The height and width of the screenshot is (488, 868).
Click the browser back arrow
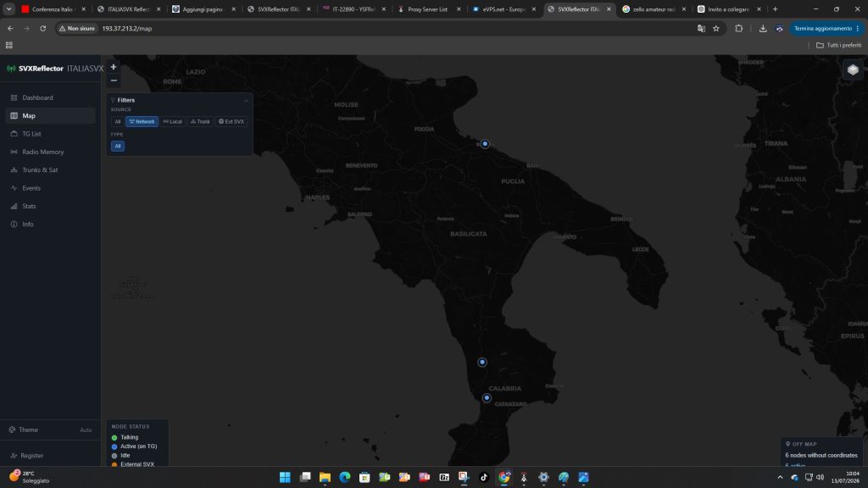coord(10,28)
